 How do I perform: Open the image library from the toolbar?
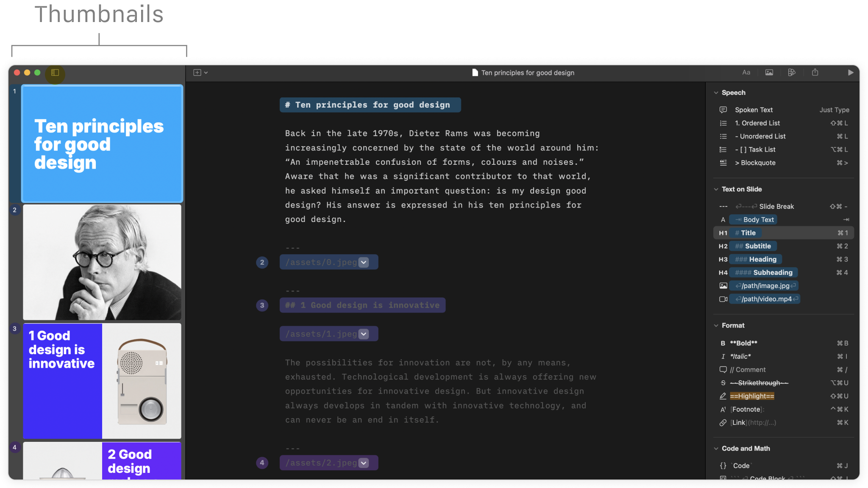[x=769, y=72]
